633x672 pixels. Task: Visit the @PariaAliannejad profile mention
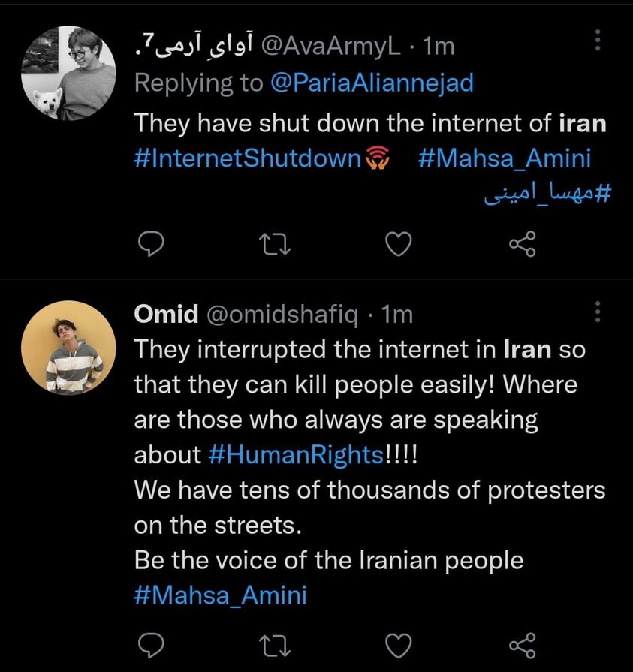click(372, 82)
